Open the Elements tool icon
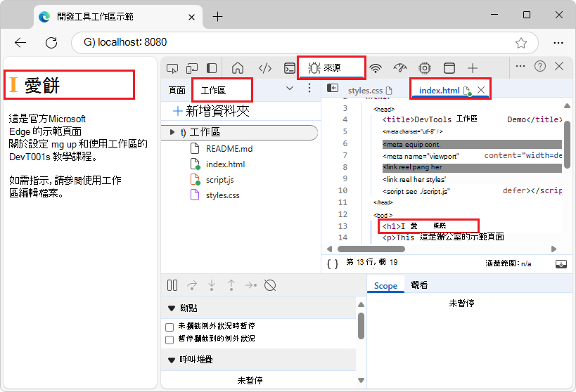 click(x=265, y=68)
